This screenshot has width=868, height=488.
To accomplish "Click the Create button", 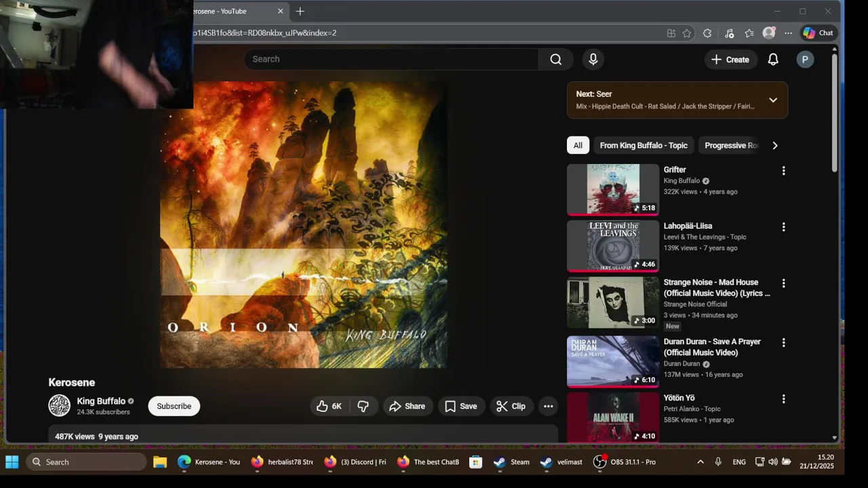I will coord(730,60).
